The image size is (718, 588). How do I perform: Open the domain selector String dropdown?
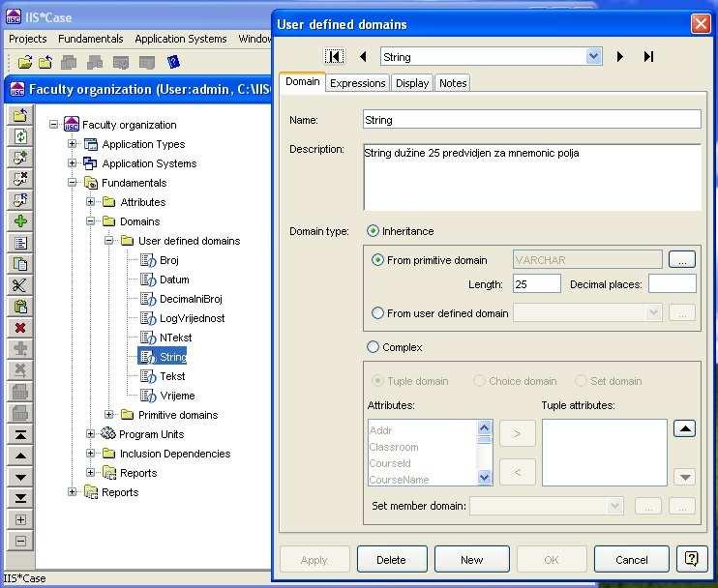tap(593, 57)
